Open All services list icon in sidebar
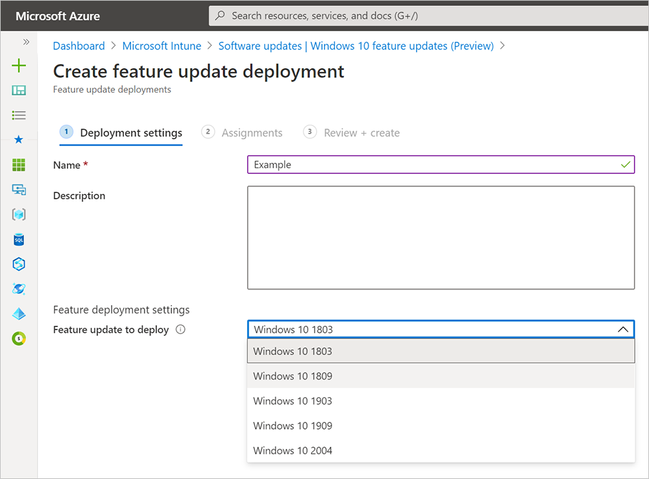The image size is (649, 479). tap(19, 115)
